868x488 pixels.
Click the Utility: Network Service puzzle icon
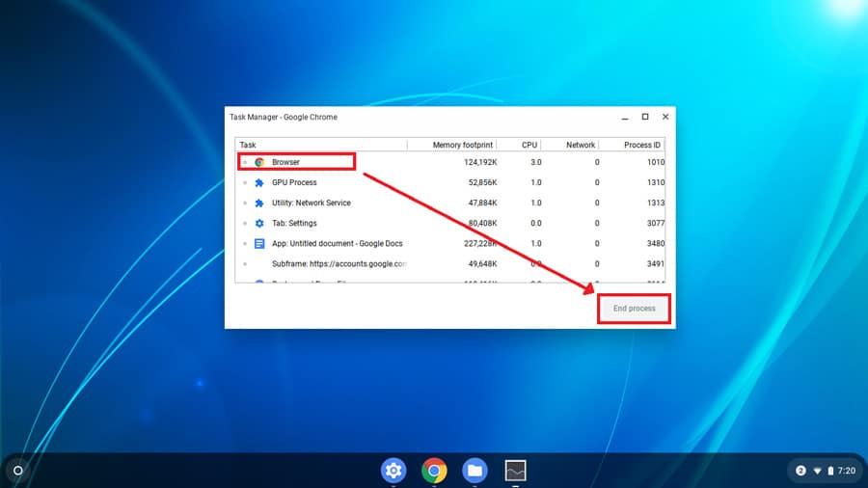click(x=259, y=203)
